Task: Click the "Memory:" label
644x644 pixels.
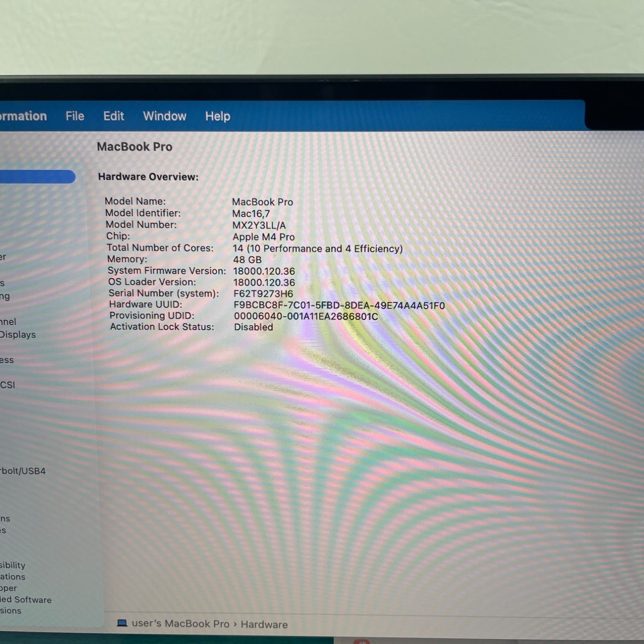Action: click(x=127, y=259)
